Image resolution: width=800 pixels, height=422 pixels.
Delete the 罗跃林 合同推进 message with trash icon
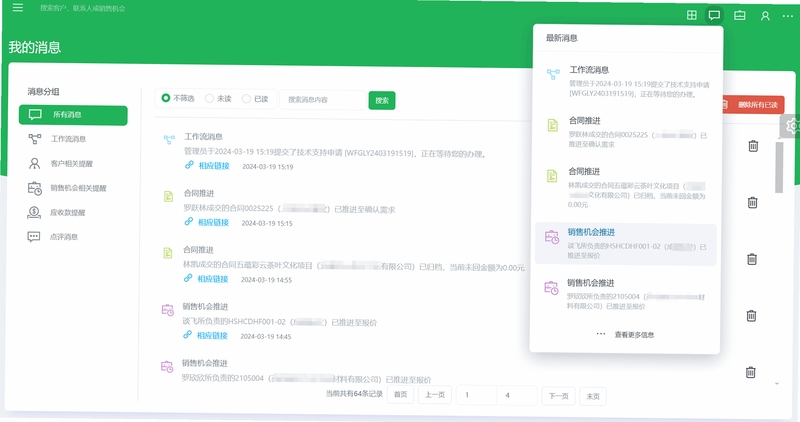point(753,203)
